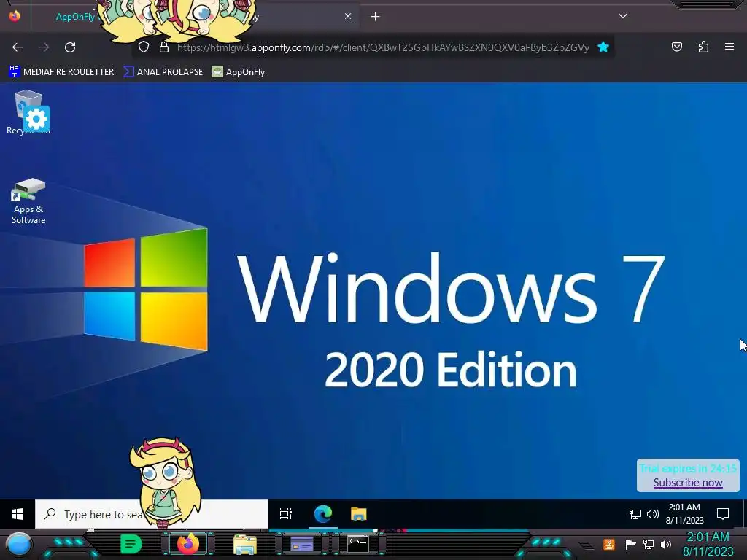
Task: Open the MEDIAFIRE ROULETTER bookmark
Action: point(61,72)
